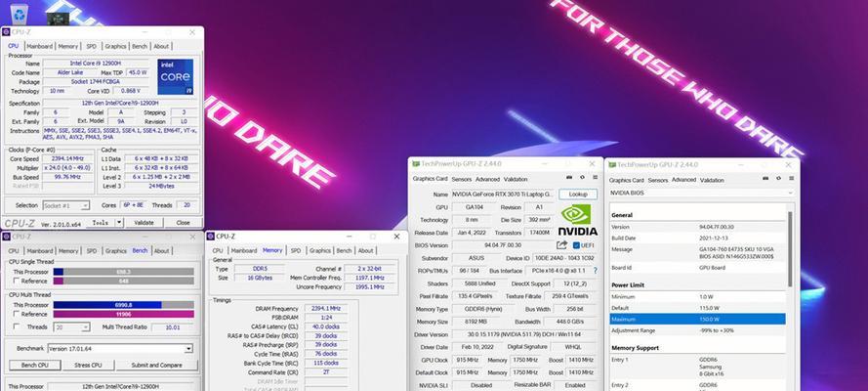Screen dimensions: 868x391
Task: Click the camera screenshot icon in GPU-Z Graphics Card window
Action: click(x=568, y=177)
